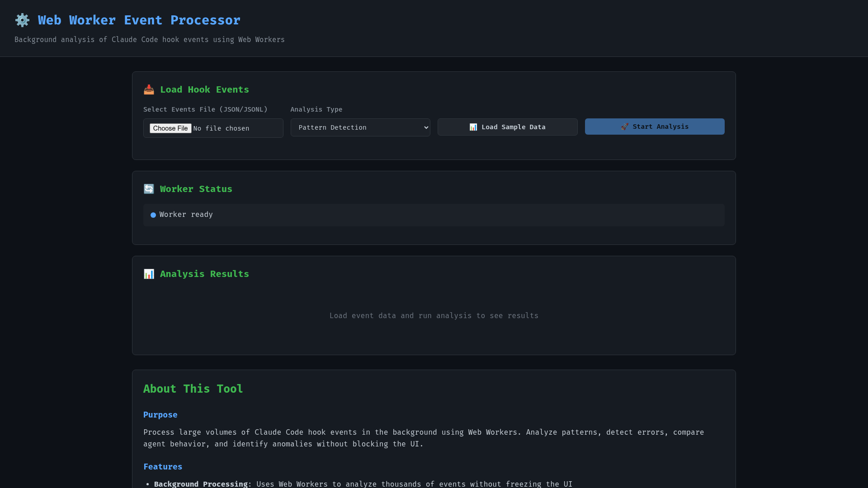Image resolution: width=868 pixels, height=488 pixels.
Task: Click the bar chart icon beside Analysis Results
Action: [x=149, y=274]
